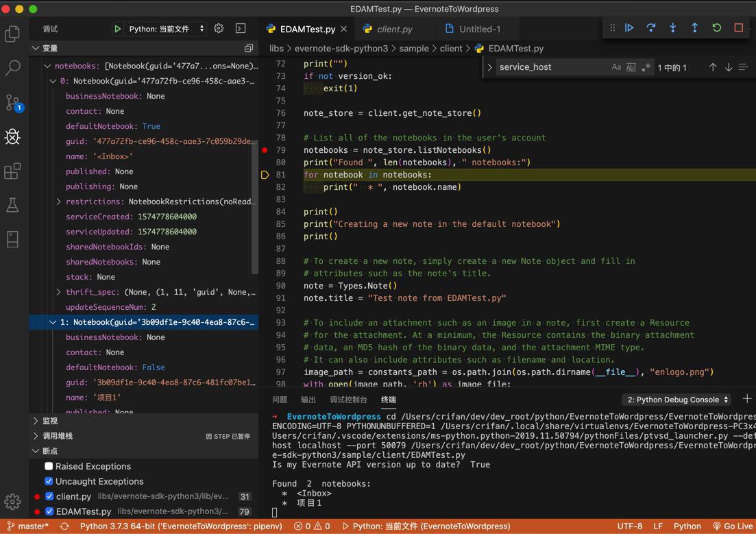Click the sync changes icon in status bar

(x=64, y=526)
